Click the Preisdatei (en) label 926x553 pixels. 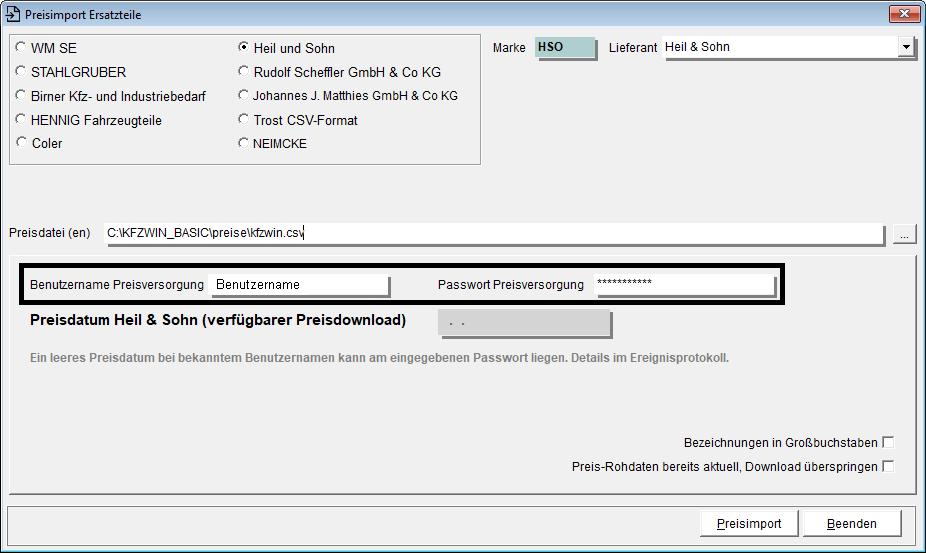tap(50, 233)
